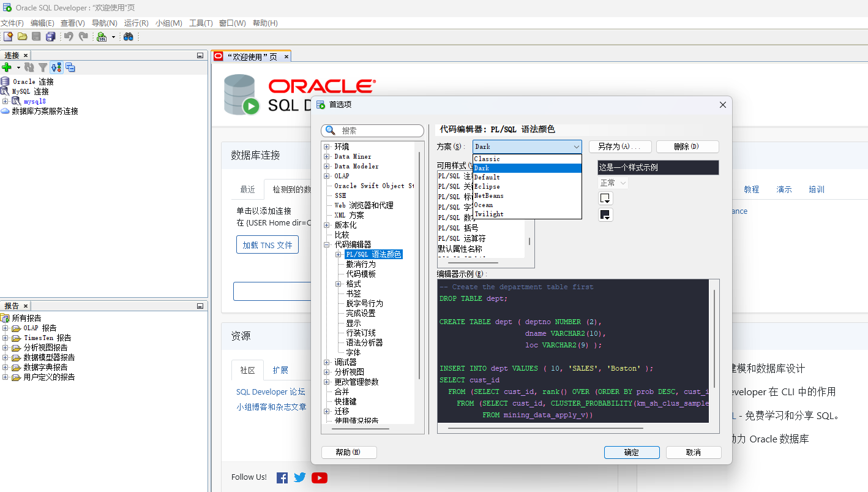Screen dimensions: 868x492
Task: Expand 格式 under 代码编辑器
Action: 339,284
